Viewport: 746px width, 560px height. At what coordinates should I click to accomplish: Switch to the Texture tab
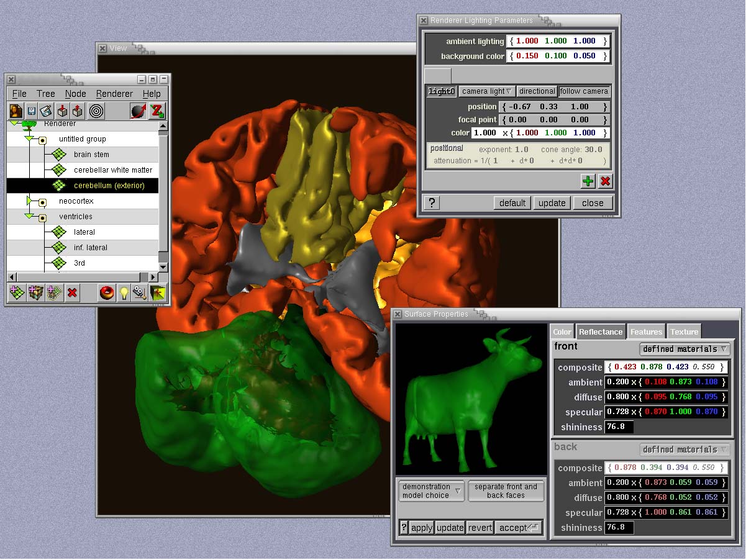(684, 332)
